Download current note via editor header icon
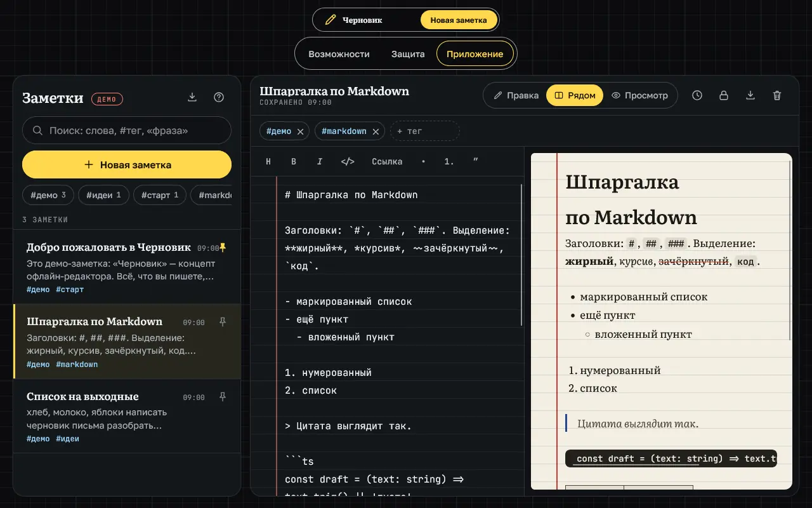 coord(750,95)
